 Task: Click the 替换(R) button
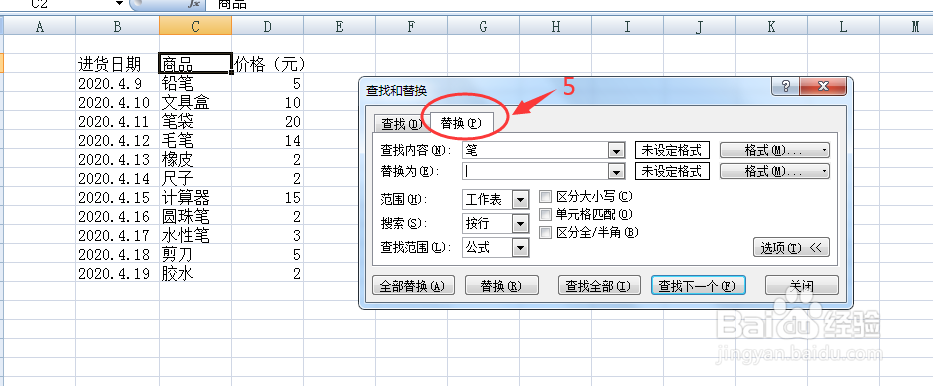[501, 285]
